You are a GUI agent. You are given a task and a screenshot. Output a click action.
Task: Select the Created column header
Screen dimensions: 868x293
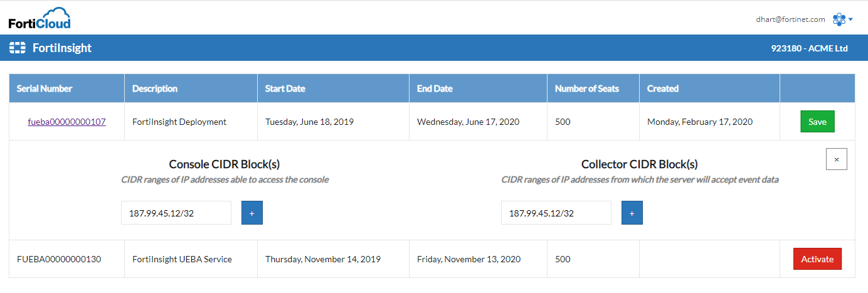point(663,88)
